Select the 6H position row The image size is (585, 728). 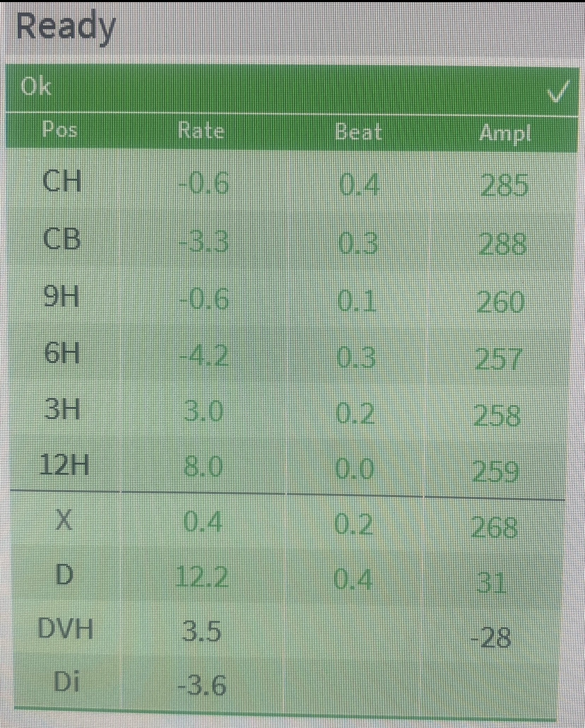(288, 356)
